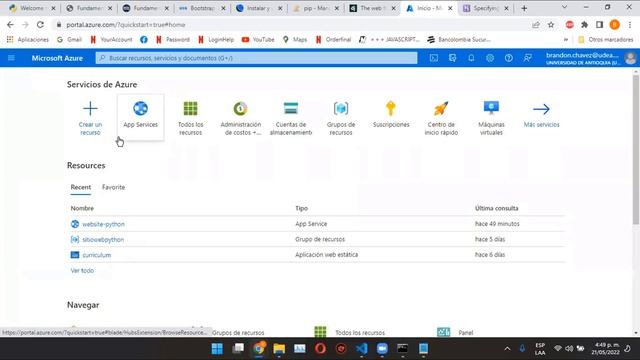Open Azure help question mark
This screenshot has width=640, height=360.
[509, 58]
